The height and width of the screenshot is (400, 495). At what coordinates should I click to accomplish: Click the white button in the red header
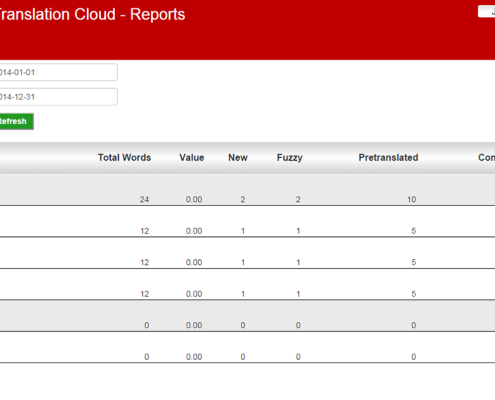point(486,12)
